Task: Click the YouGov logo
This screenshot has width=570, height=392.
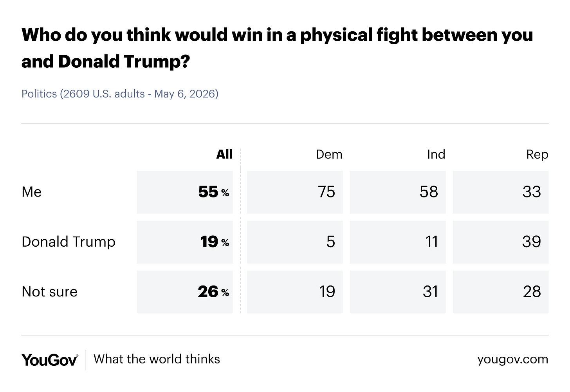Action: [x=50, y=359]
